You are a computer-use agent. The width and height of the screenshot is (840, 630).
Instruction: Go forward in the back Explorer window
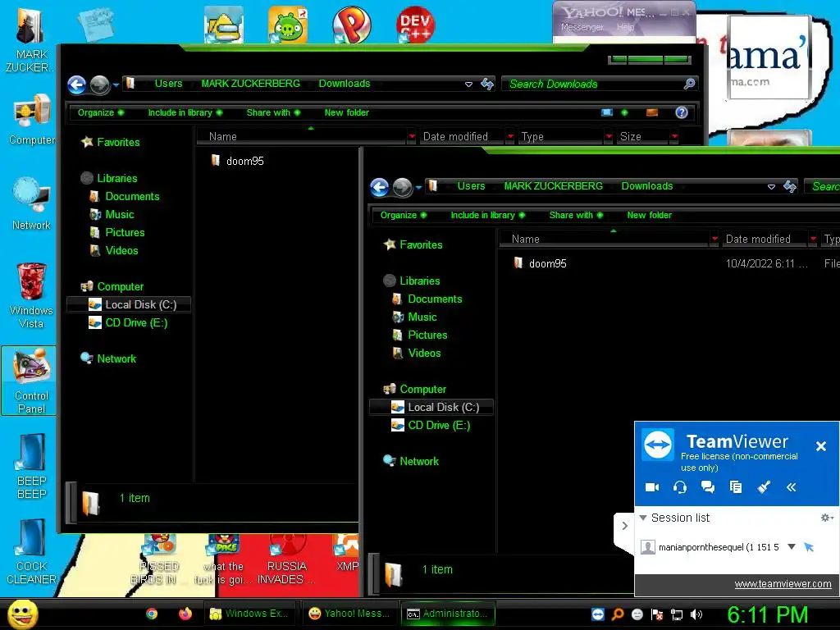coord(99,84)
